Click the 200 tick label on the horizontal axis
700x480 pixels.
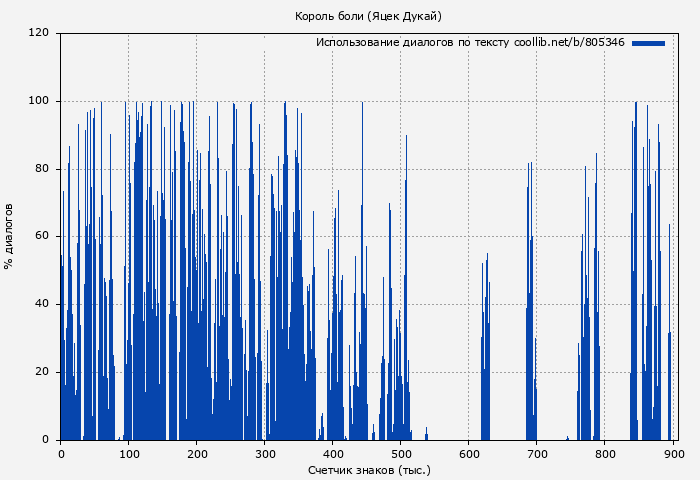(196, 453)
